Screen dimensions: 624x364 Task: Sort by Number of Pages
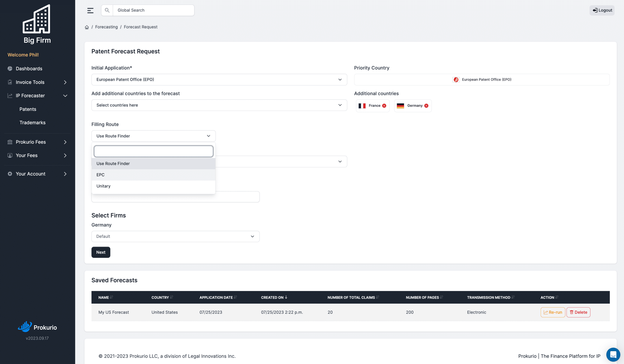coord(441,297)
